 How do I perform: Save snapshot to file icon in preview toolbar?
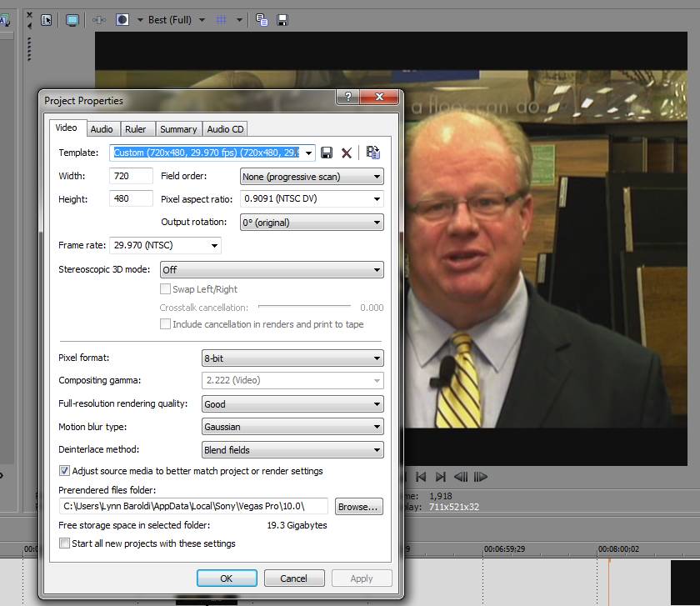[282, 20]
